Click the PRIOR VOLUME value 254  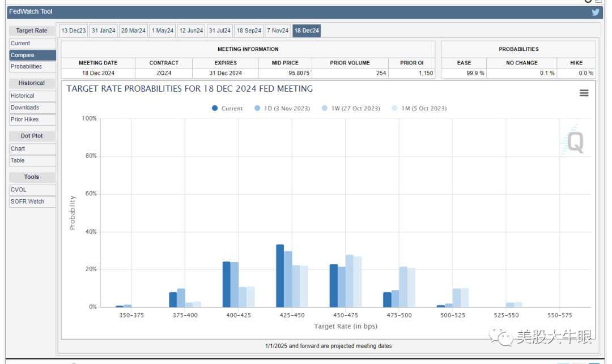coord(381,73)
